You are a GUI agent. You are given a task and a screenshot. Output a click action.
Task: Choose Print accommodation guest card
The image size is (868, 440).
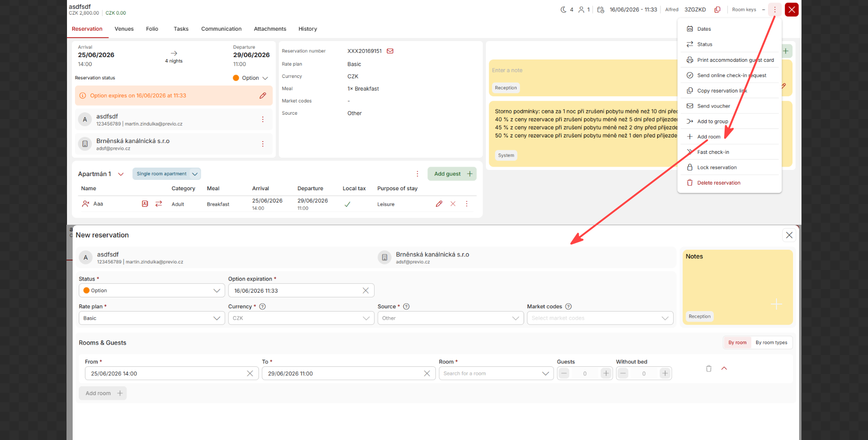729,60
